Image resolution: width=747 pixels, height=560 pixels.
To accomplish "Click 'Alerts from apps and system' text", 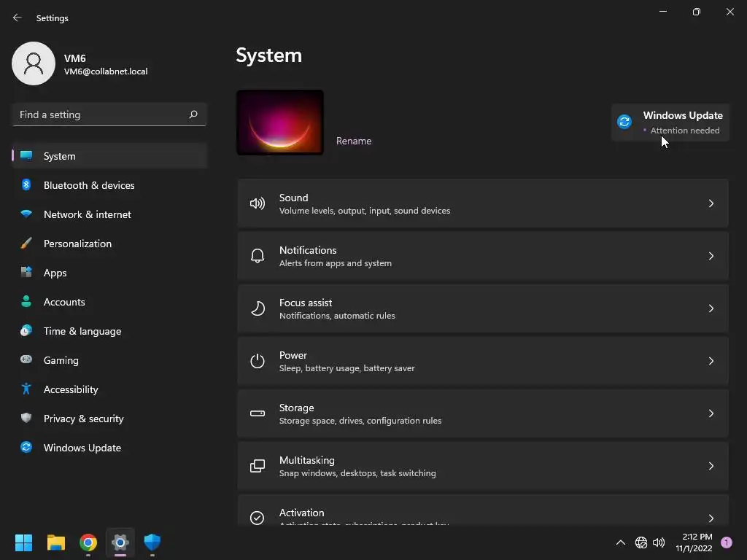I will pos(336,262).
